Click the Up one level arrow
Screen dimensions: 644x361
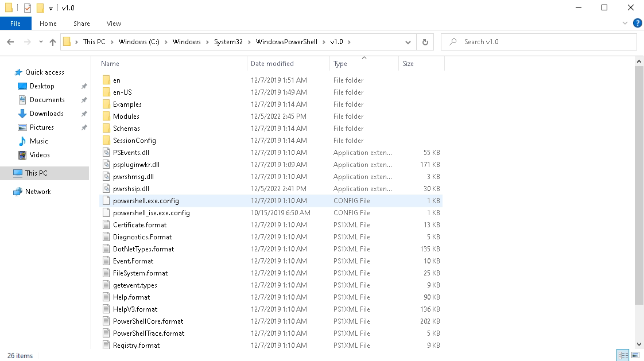click(53, 42)
